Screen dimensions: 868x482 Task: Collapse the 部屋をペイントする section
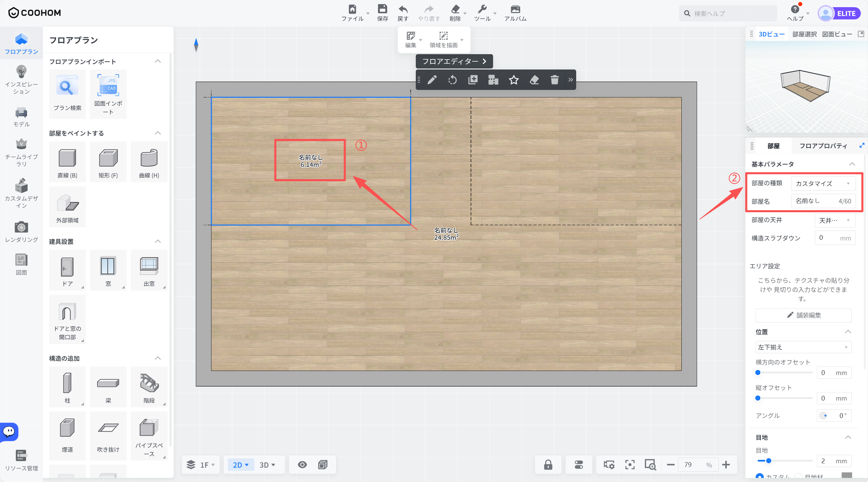point(158,133)
